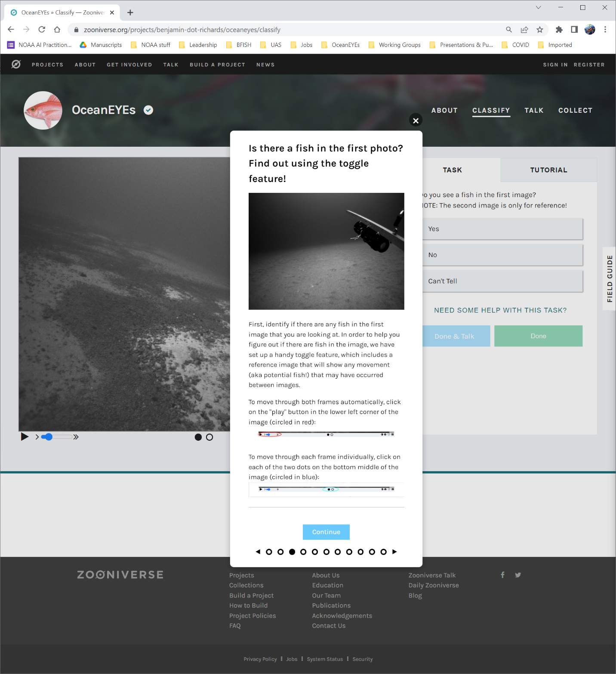The width and height of the screenshot is (616, 674).
Task: Switch to the Tutorial tab
Action: point(548,170)
